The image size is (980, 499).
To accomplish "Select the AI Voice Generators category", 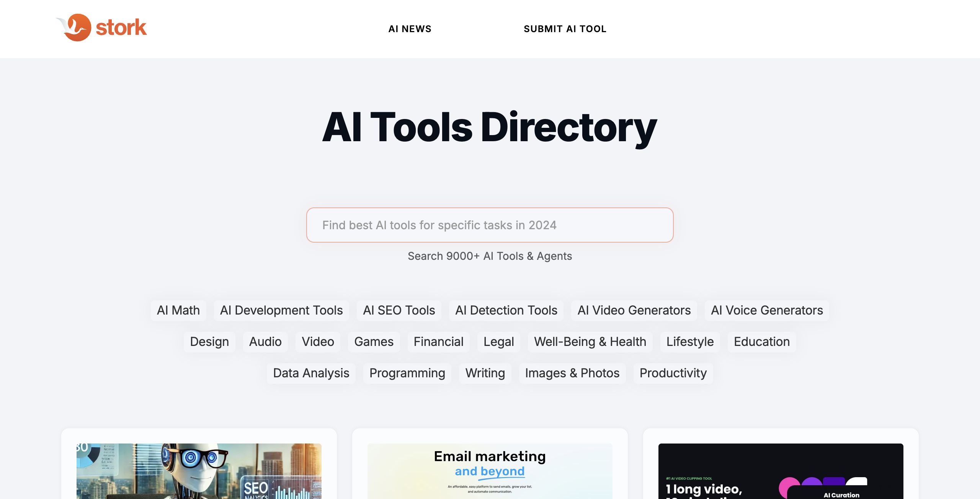I will click(767, 310).
